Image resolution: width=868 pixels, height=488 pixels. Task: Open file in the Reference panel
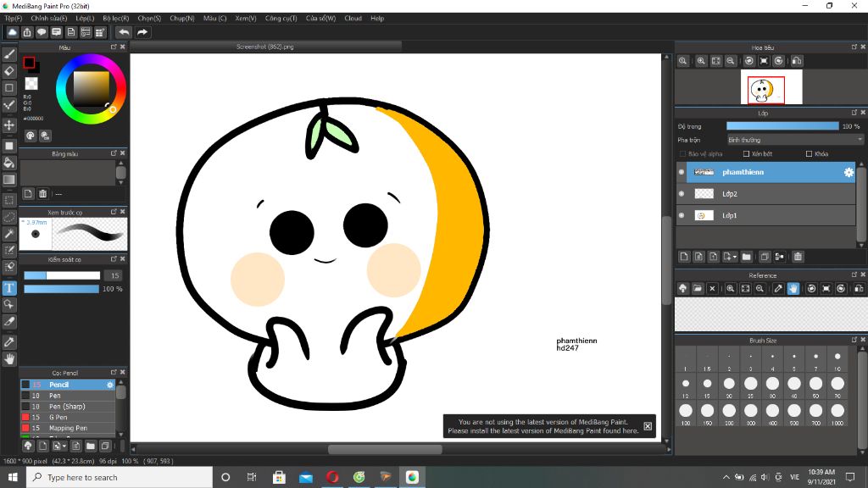coord(698,288)
